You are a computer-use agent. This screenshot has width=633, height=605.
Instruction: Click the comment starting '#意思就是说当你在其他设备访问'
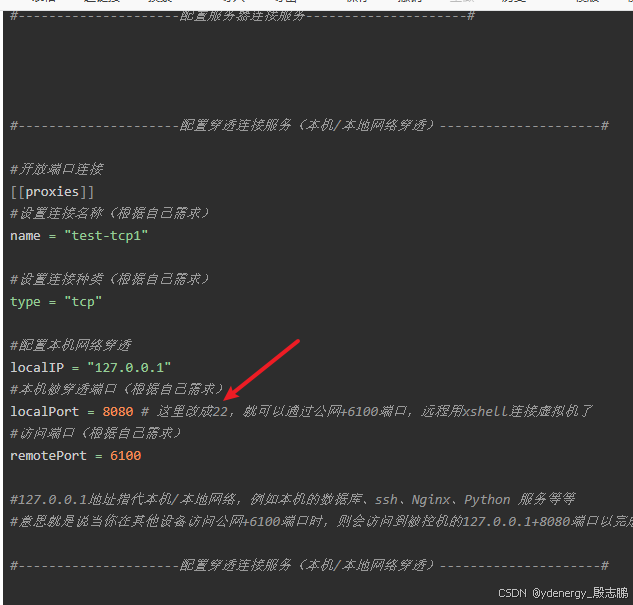point(321,521)
